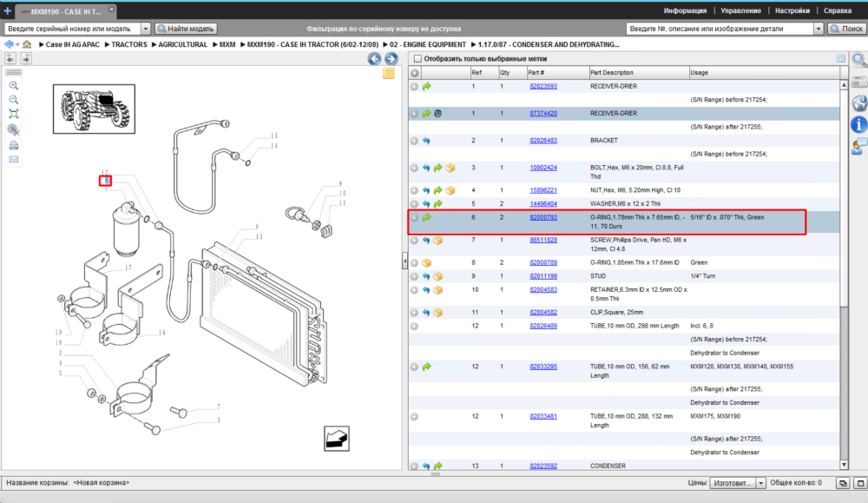The width and height of the screenshot is (868, 503).
Task: Open the serial number or model dropdown
Action: pos(146,29)
